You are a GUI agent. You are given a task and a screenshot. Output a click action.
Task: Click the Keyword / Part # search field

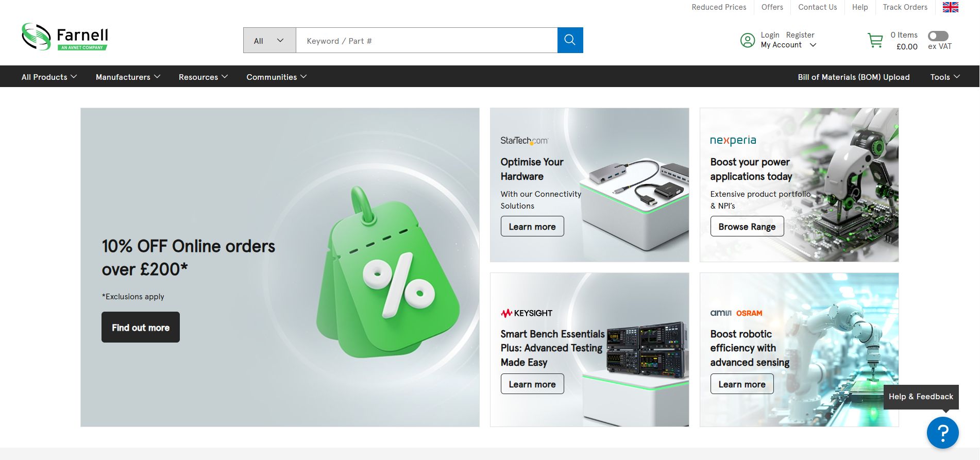(x=427, y=41)
